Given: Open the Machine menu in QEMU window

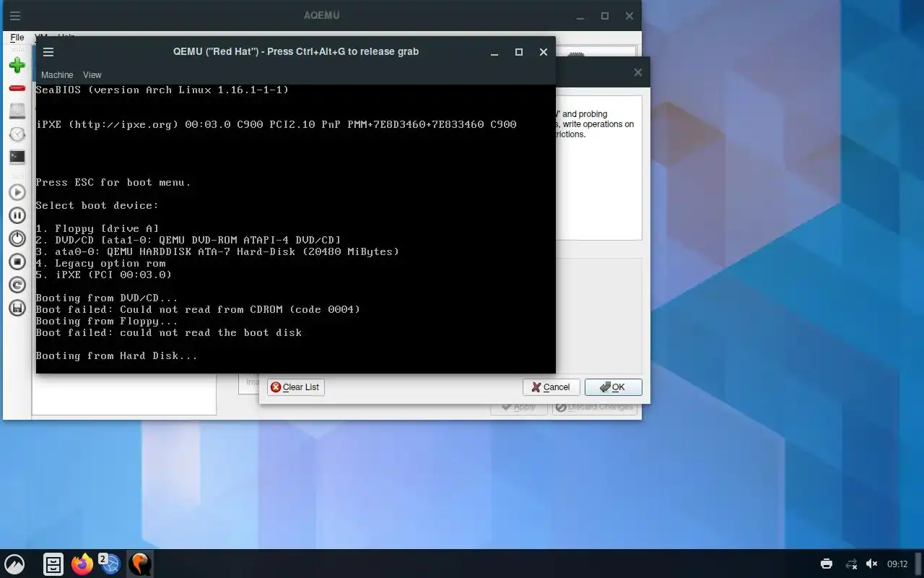Looking at the screenshot, I should [x=57, y=75].
